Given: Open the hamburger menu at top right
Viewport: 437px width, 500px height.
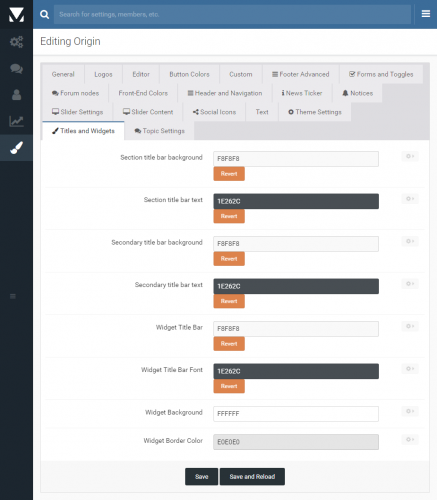Looking at the screenshot, I should tap(426, 14).
